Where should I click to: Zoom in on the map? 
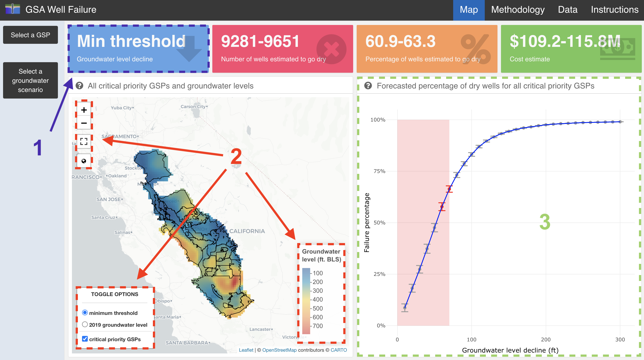(x=84, y=110)
